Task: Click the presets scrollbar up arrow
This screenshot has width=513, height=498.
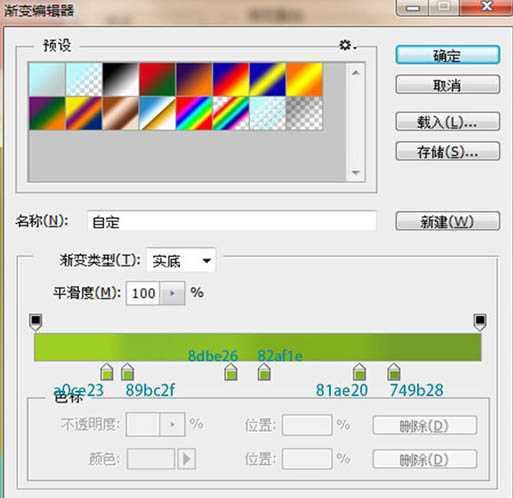Action: tap(356, 73)
